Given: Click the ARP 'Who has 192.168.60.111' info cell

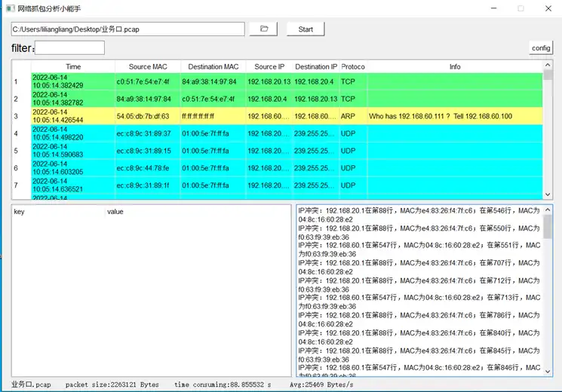Looking at the screenshot, I should pyautogui.click(x=453, y=116).
